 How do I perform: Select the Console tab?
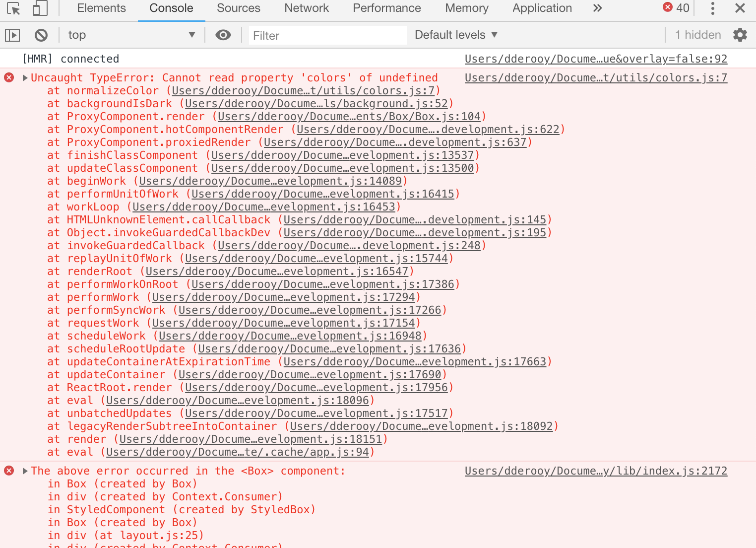pyautogui.click(x=171, y=8)
